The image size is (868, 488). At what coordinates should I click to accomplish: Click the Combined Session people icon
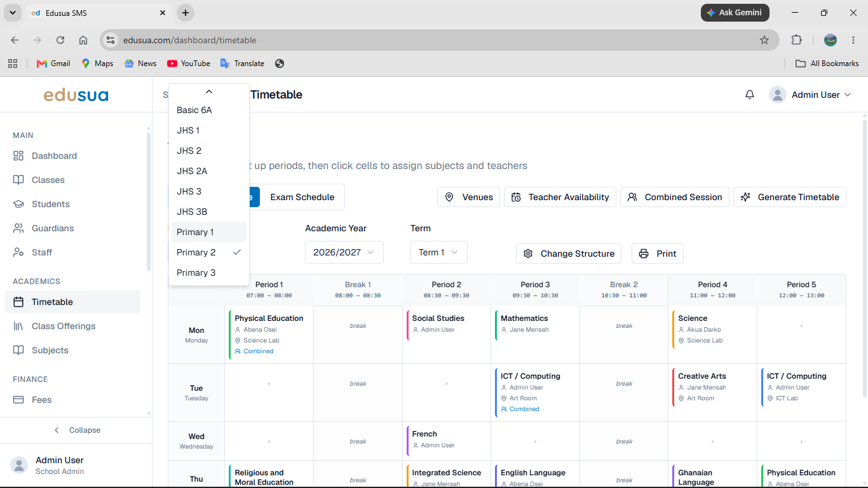pyautogui.click(x=632, y=197)
